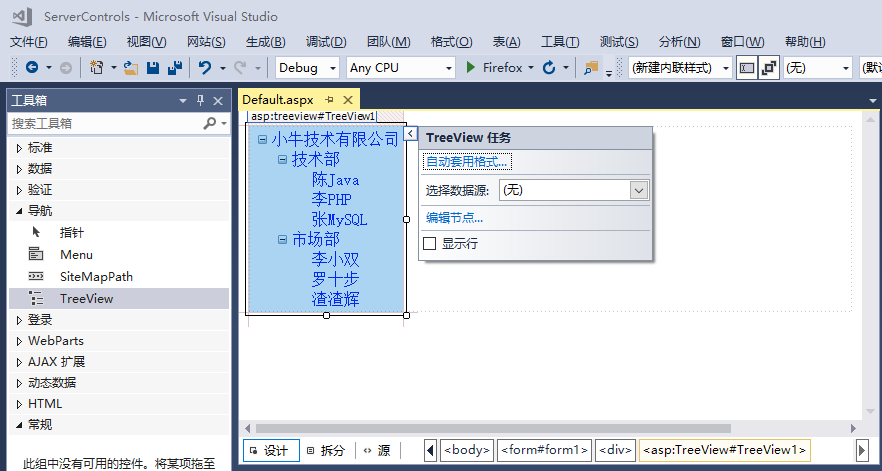
Task: Click the Open File folder icon
Action: click(130, 68)
